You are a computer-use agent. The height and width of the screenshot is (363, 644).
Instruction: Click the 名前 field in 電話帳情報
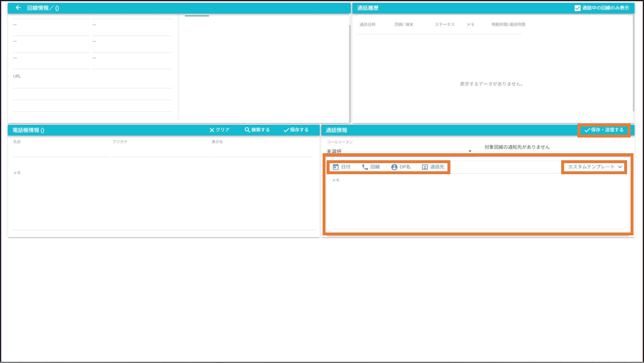click(x=61, y=152)
